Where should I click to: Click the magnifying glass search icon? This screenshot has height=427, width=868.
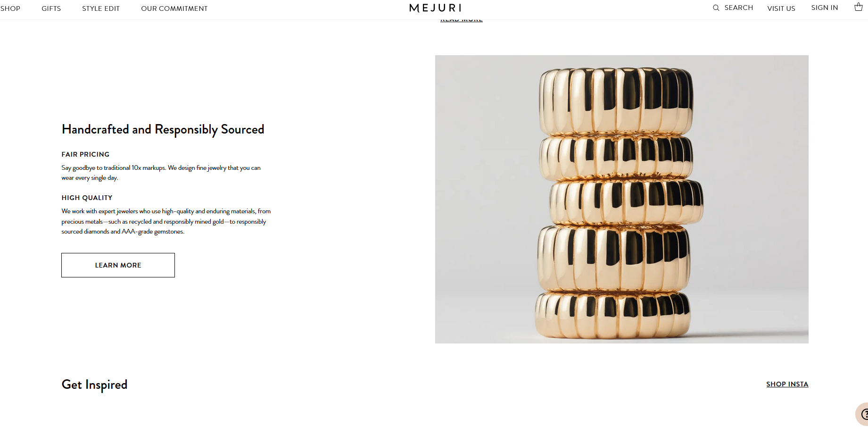click(x=716, y=8)
